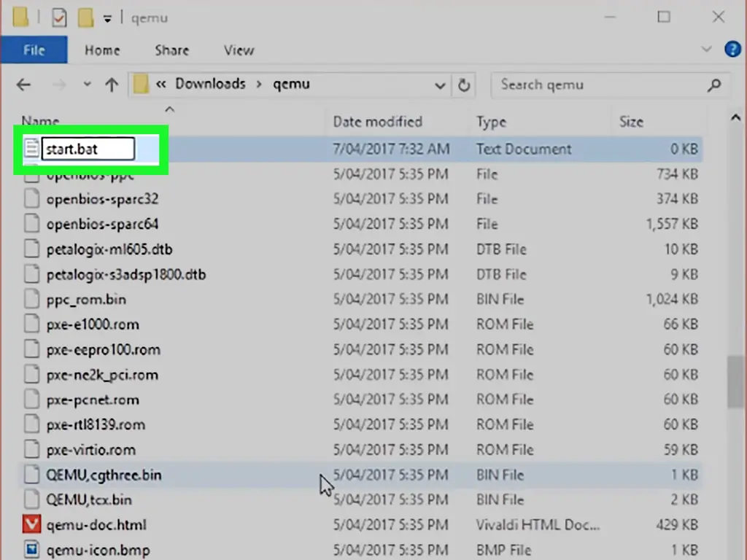Select the pxe-rtl8139.rom file
This screenshot has width=747, height=560.
[x=96, y=425]
